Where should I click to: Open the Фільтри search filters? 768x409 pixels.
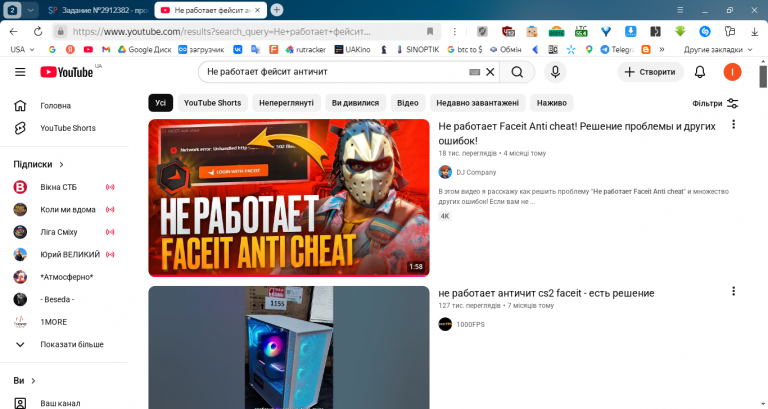(x=715, y=103)
